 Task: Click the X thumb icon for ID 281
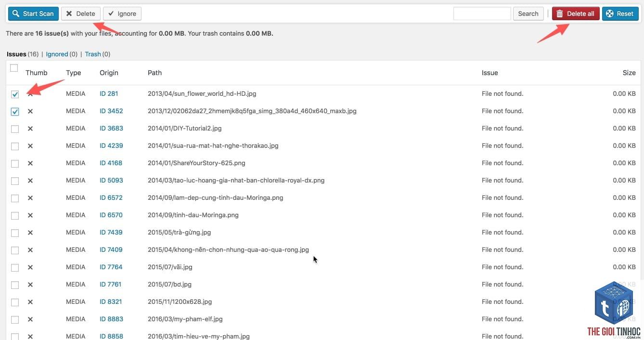coord(30,94)
